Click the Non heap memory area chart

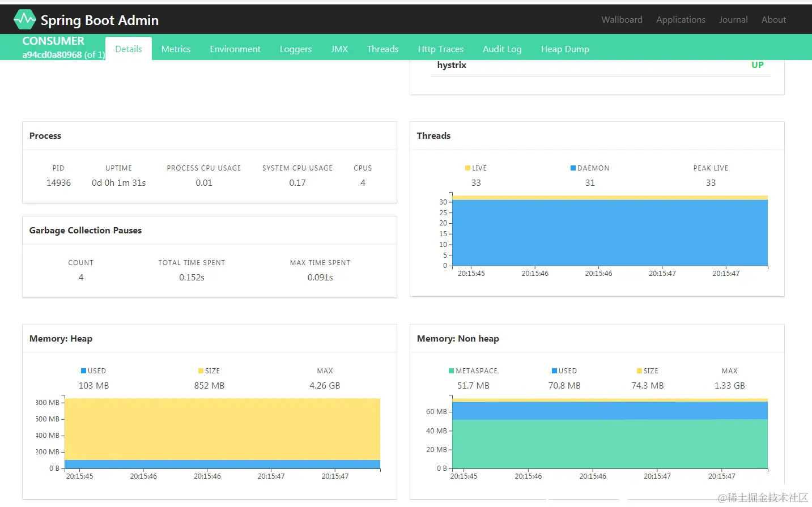(610, 433)
